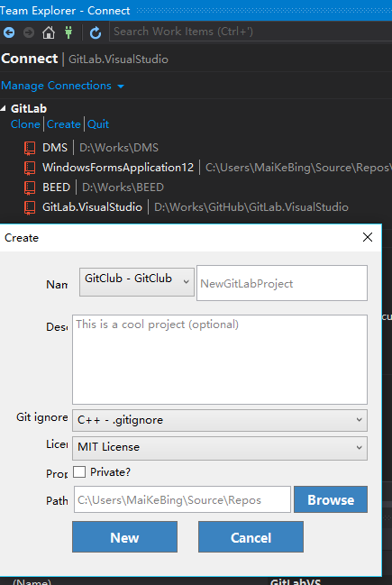Click the Refresh icon in the toolbar
The image size is (392, 585).
click(96, 32)
